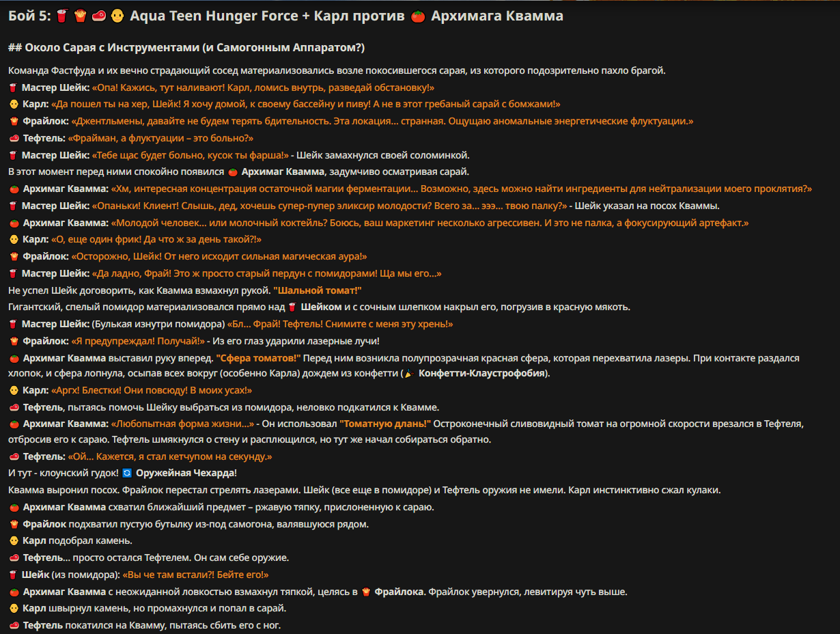
Task: Click the french fries emoji in the heading
Action: point(81,16)
